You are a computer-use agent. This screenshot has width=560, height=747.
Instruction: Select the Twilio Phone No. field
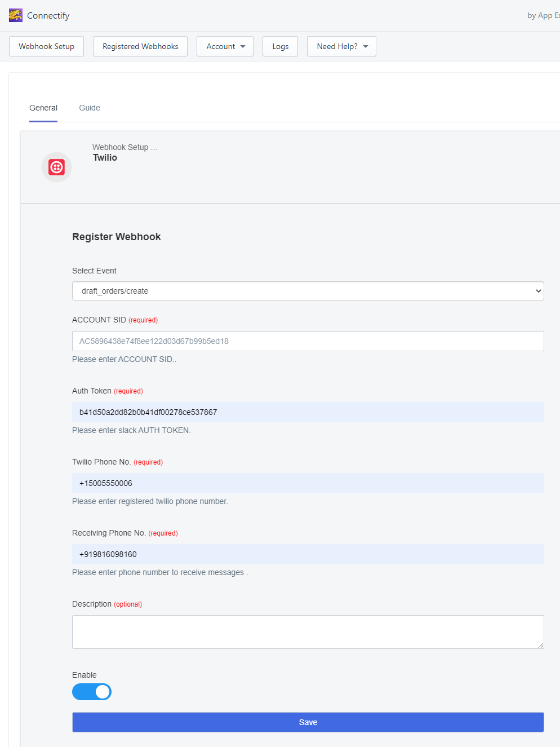308,483
